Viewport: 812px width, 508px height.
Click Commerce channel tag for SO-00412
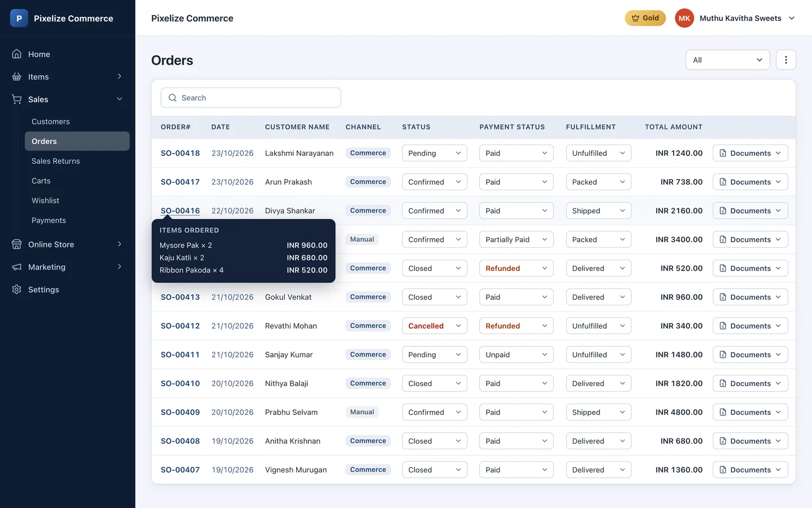368,326
